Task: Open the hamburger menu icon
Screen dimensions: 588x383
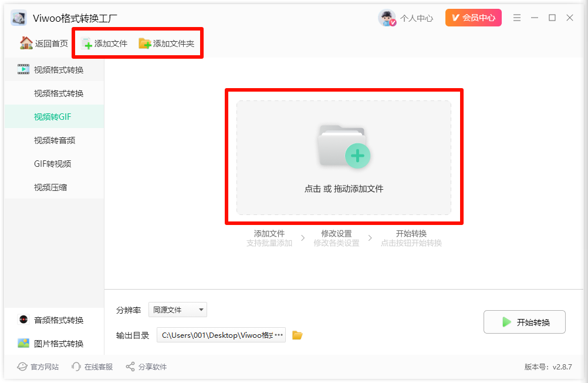Action: coord(517,18)
